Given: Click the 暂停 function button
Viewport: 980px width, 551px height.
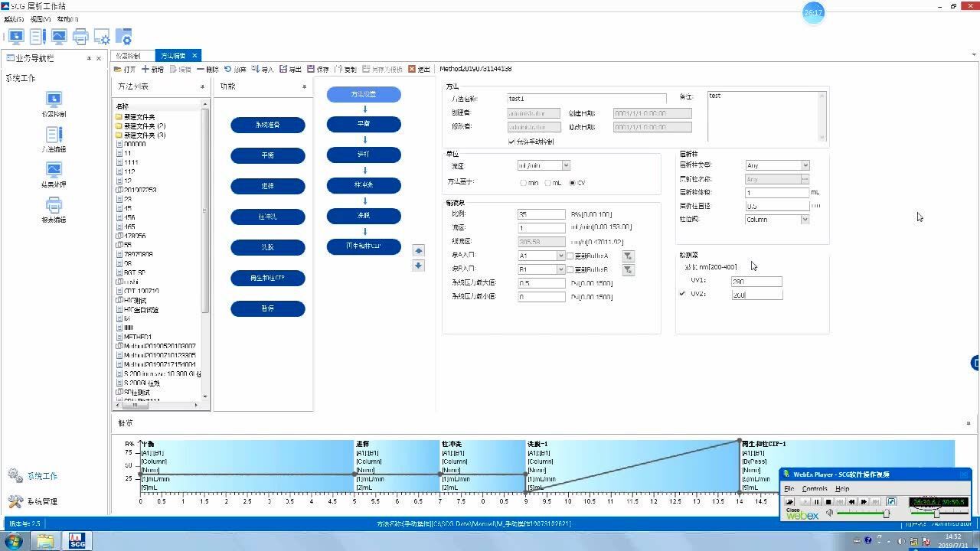Looking at the screenshot, I should coord(268,308).
